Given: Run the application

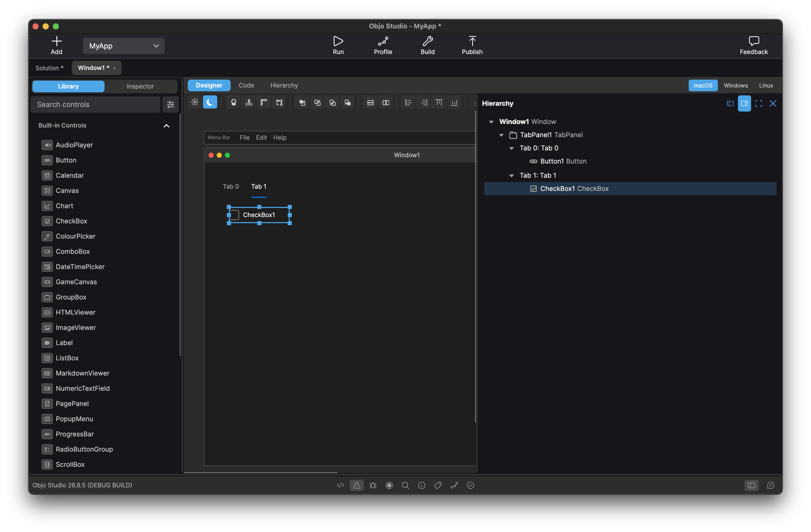Looking at the screenshot, I should pyautogui.click(x=338, y=46).
